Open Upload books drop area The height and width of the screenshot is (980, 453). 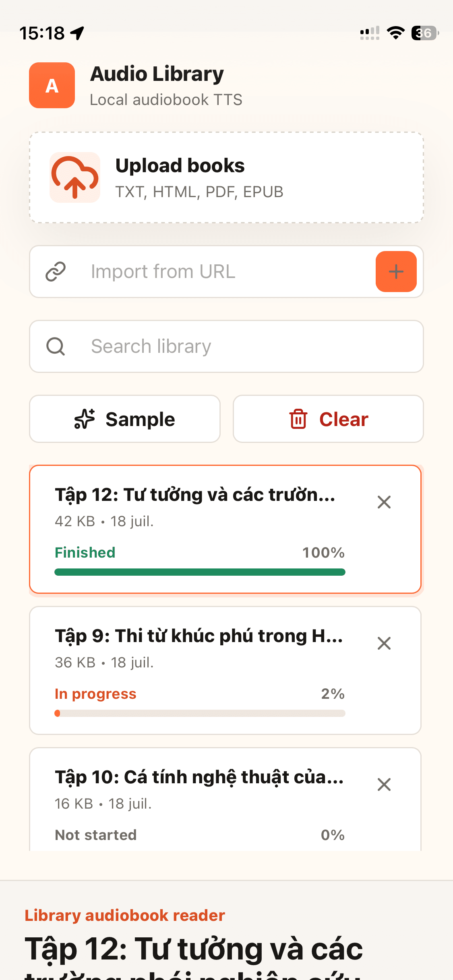[x=226, y=177]
